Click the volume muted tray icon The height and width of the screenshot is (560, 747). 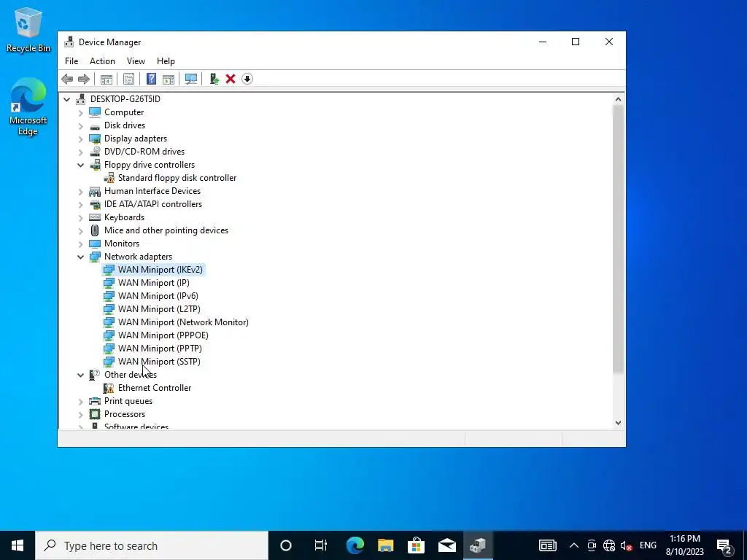point(627,545)
